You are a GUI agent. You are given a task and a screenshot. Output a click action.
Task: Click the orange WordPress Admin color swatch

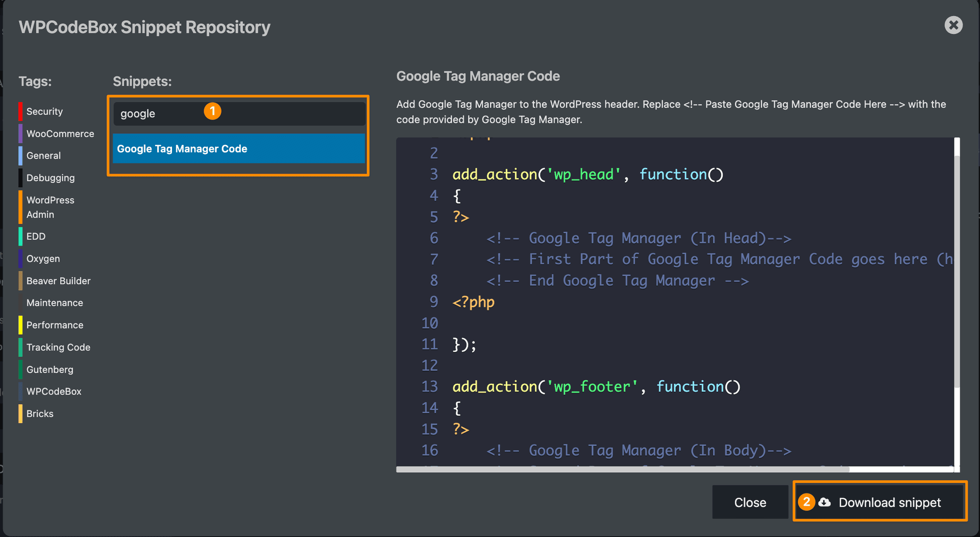[20, 207]
